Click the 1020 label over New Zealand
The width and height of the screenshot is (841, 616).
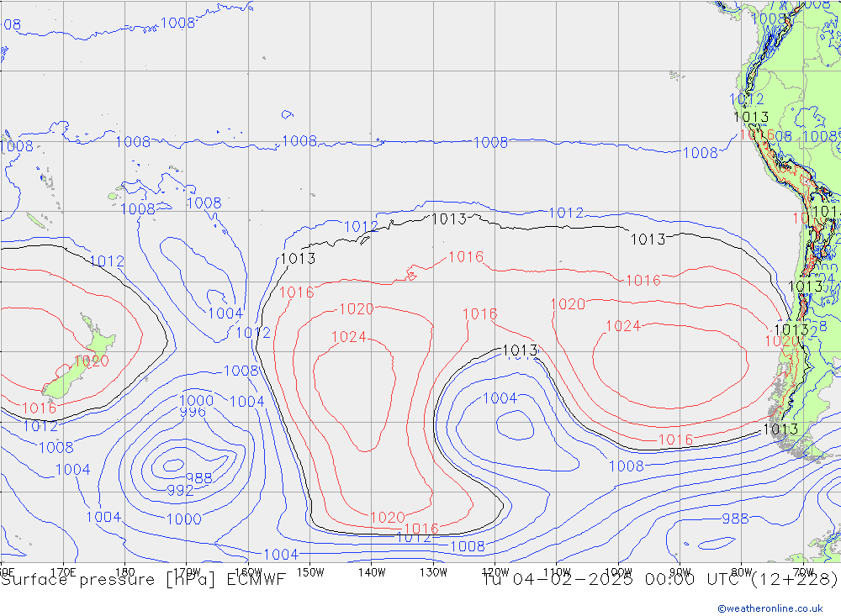(x=91, y=361)
